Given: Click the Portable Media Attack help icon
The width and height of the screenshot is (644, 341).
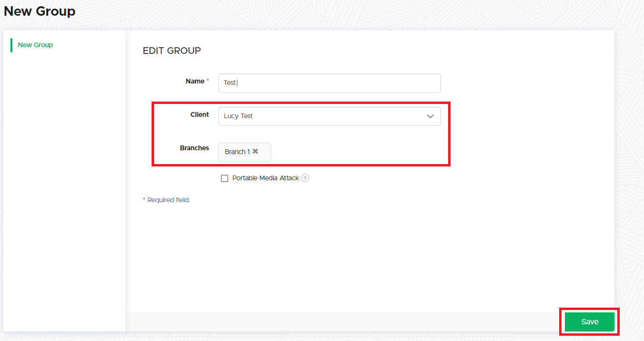Looking at the screenshot, I should (x=305, y=178).
